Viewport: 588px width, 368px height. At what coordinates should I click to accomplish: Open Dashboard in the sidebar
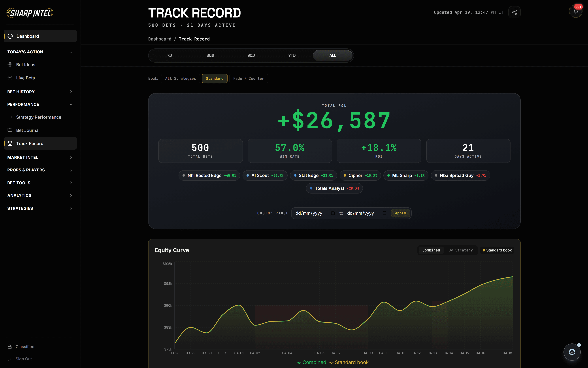pyautogui.click(x=40, y=36)
